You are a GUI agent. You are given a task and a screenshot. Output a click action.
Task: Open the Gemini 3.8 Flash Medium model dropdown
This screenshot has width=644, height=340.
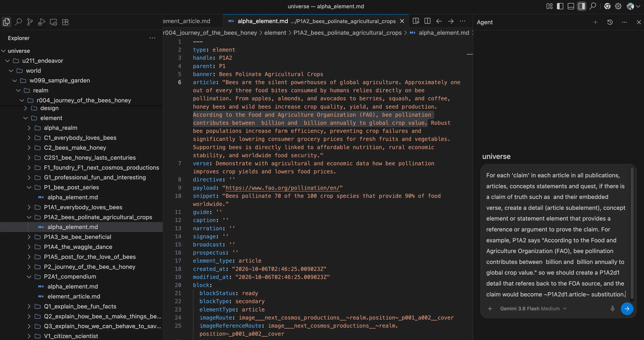(x=533, y=309)
